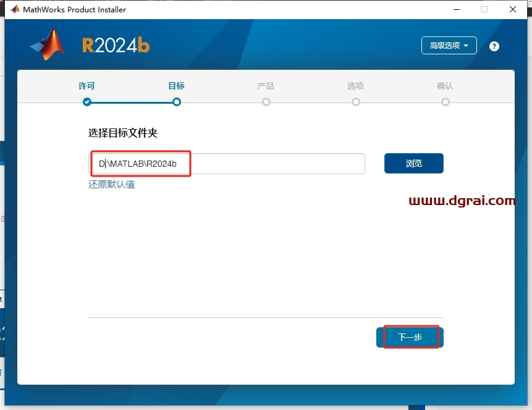Click the 确认 progress circle
The image size is (532, 410).
point(445,102)
